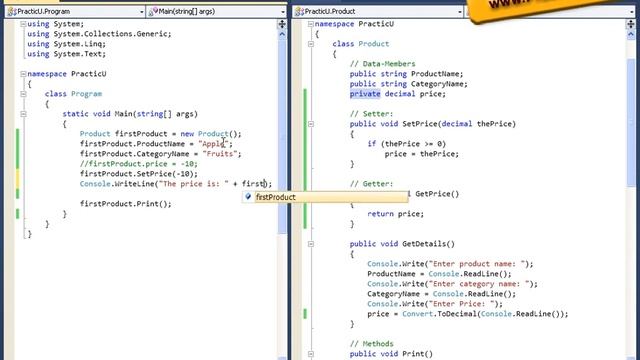This screenshot has width=640, height=360.
Task: Click the split-window handle of Product editor
Action: (x=631, y=24)
